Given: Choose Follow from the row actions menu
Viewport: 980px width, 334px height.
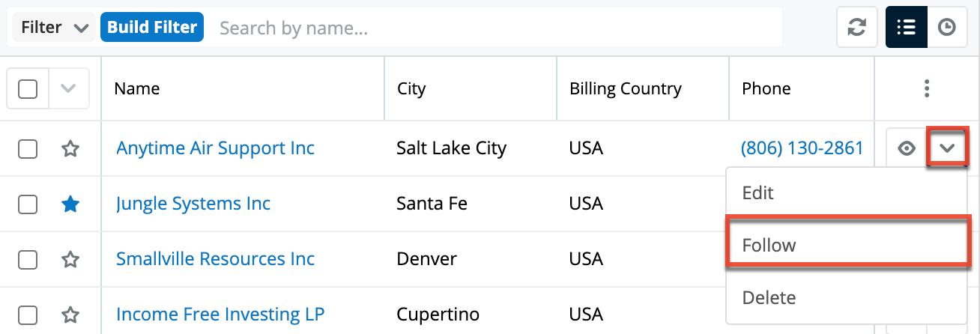Looking at the screenshot, I should (x=845, y=245).
